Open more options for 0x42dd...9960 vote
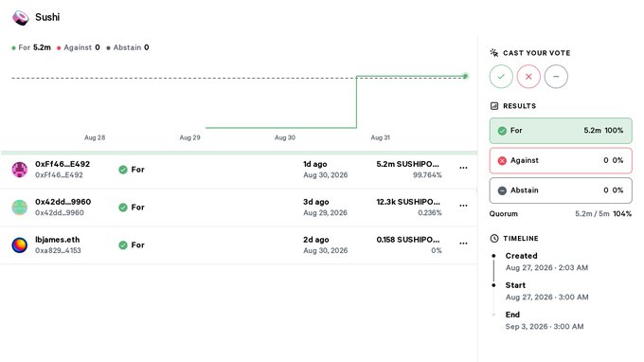644x362 pixels. [463, 206]
